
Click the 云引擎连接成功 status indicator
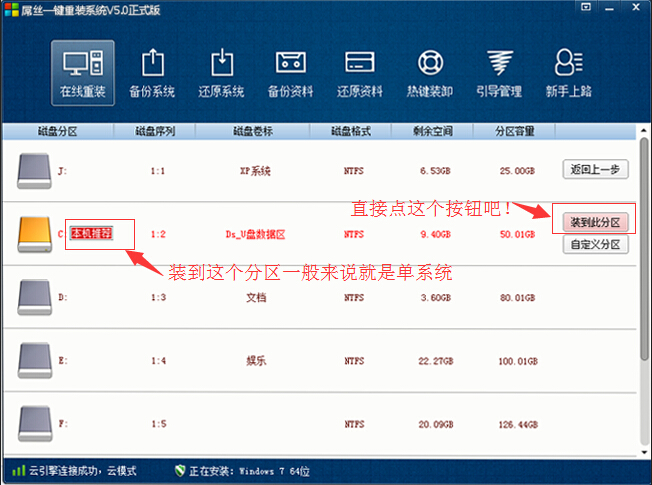pyautogui.click(x=75, y=470)
